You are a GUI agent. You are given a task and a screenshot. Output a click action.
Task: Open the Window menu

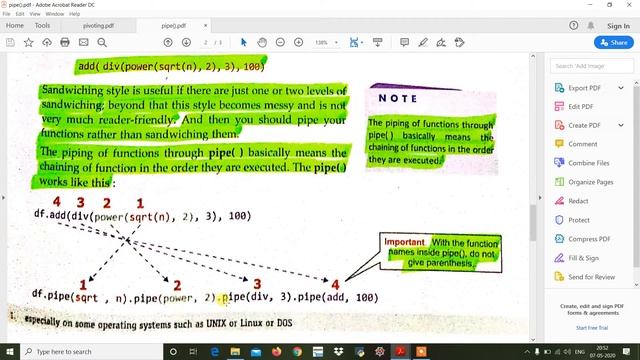coord(55,14)
